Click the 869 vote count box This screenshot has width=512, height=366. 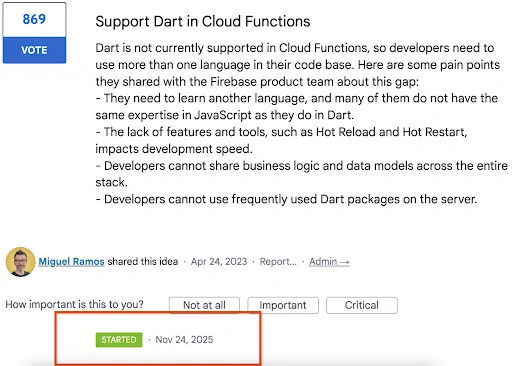(34, 19)
